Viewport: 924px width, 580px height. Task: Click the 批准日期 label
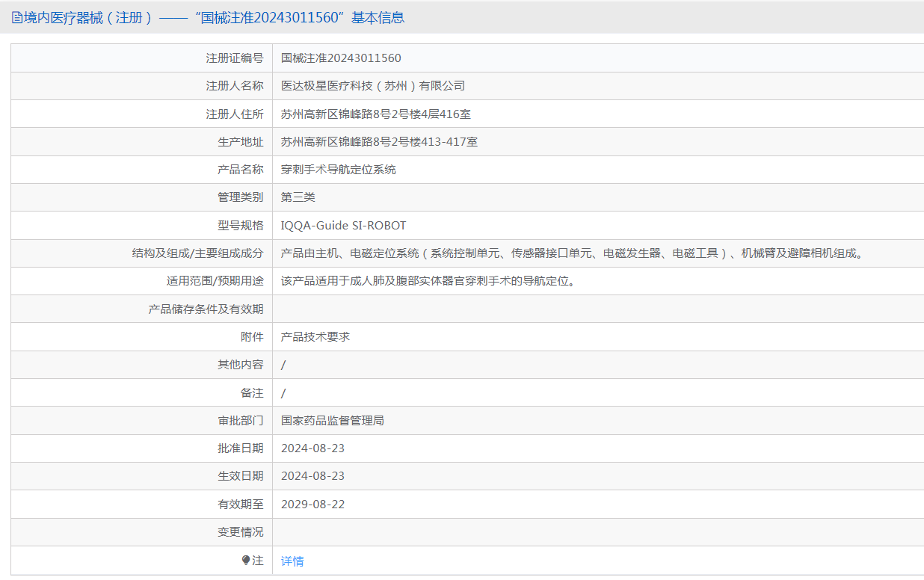click(x=241, y=448)
